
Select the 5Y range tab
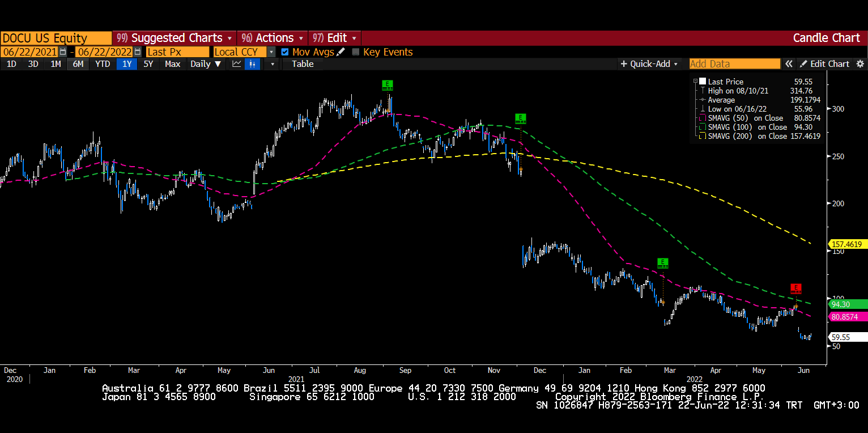click(x=148, y=64)
